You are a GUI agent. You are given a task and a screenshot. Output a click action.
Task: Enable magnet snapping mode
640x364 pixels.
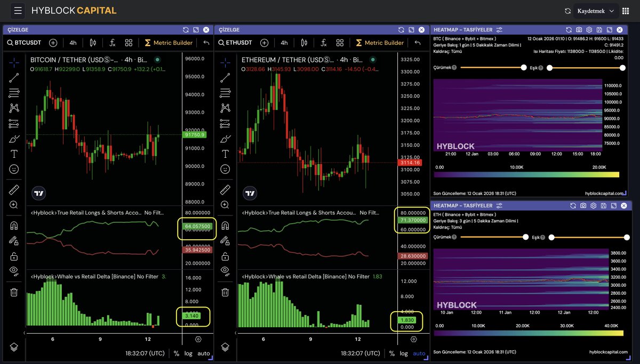point(14,225)
